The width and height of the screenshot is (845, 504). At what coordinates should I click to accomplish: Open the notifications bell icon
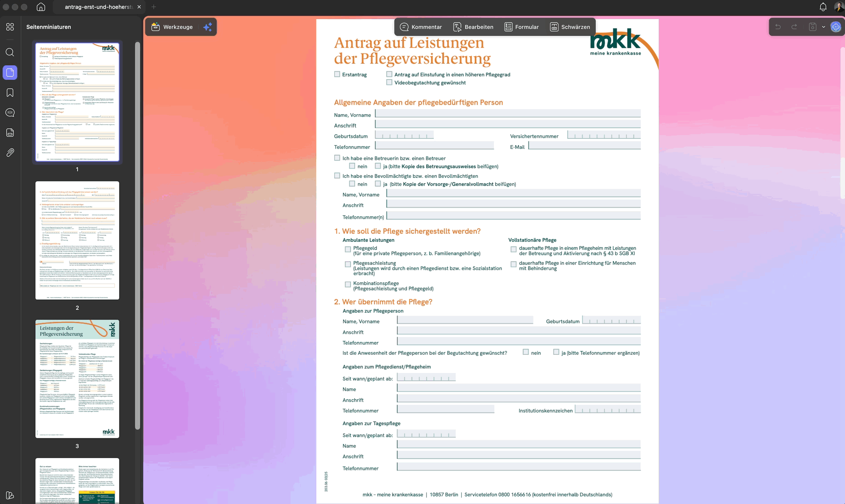pyautogui.click(x=823, y=7)
